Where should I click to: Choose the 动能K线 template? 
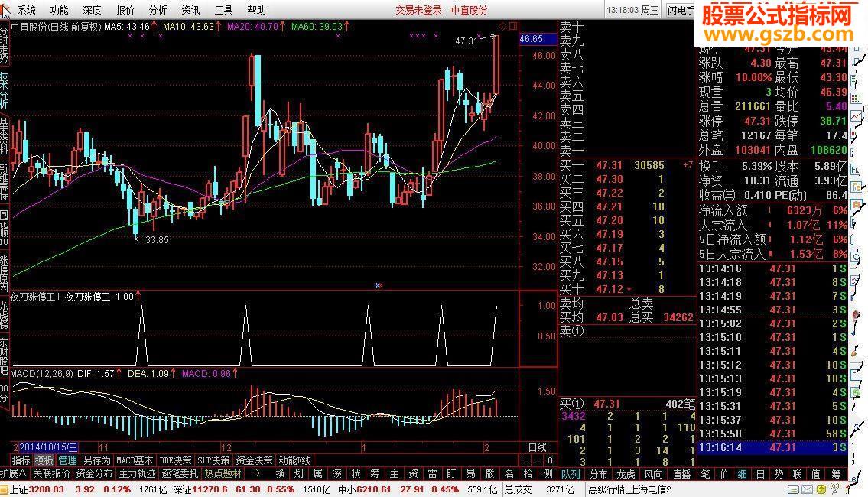click(294, 460)
